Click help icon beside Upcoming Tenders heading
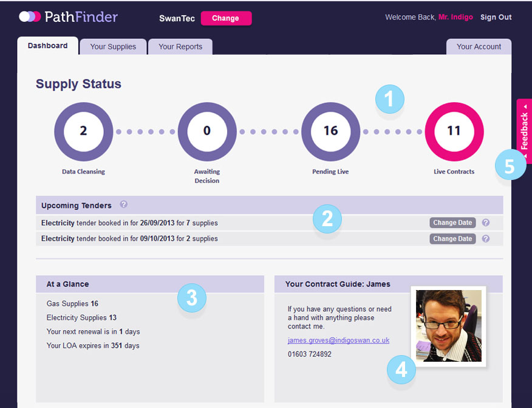The width and height of the screenshot is (532, 408). (x=124, y=205)
